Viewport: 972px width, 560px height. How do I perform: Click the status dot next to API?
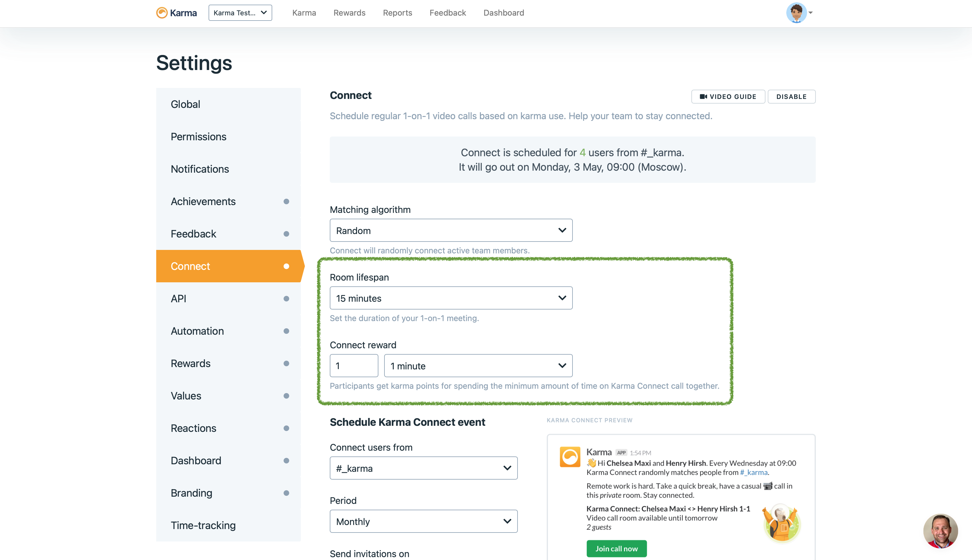[x=286, y=299]
